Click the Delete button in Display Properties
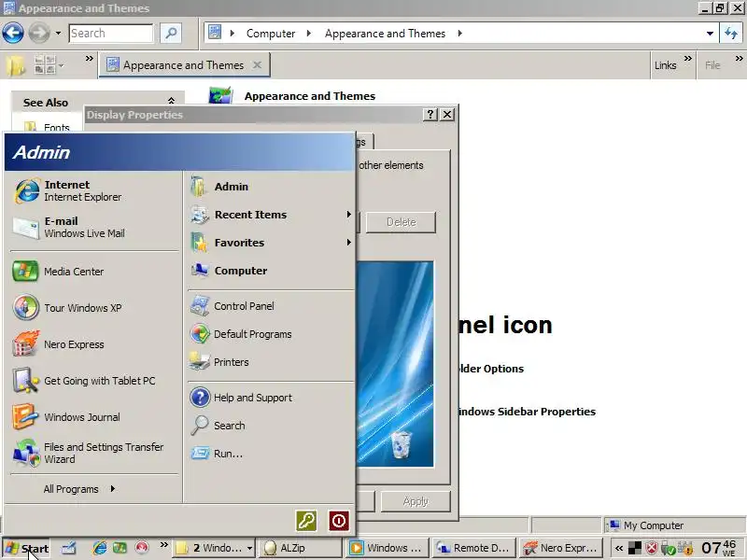 click(401, 222)
